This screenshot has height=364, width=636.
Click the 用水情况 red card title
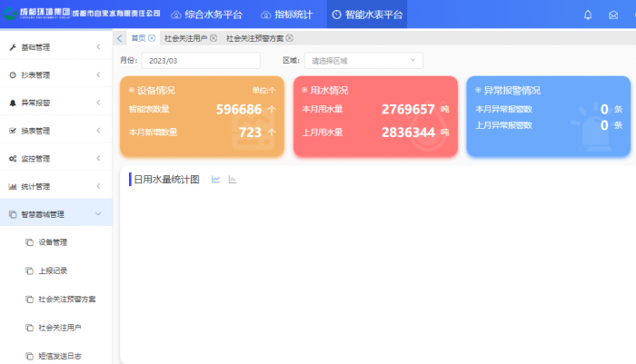(329, 91)
